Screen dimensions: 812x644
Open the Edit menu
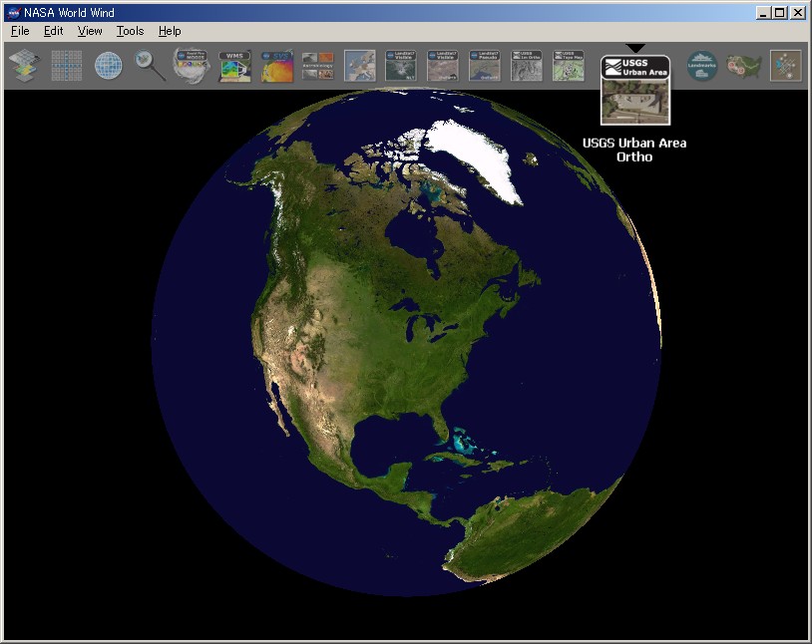53,31
